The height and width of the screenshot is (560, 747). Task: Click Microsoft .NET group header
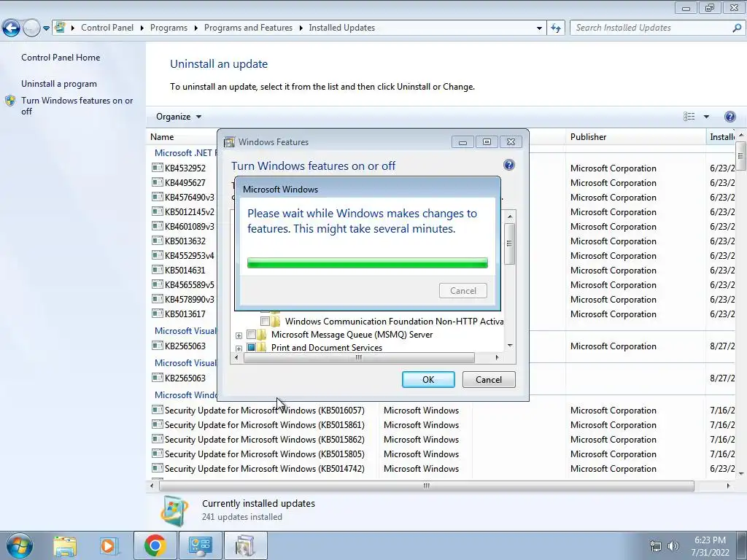(x=185, y=153)
